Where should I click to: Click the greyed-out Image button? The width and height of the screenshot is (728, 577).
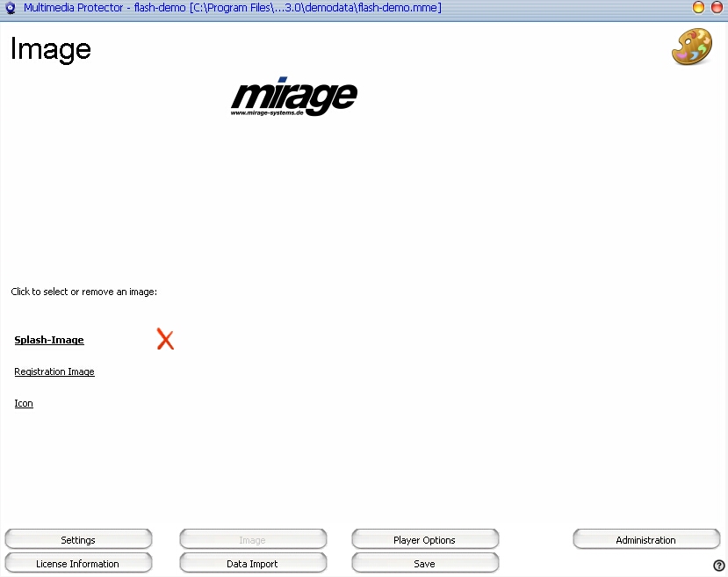[252, 539]
